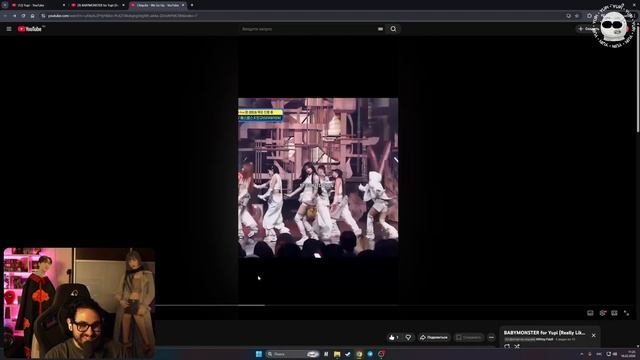Bookmark this page with the star icon
640x360 pixels.
(x=577, y=16)
